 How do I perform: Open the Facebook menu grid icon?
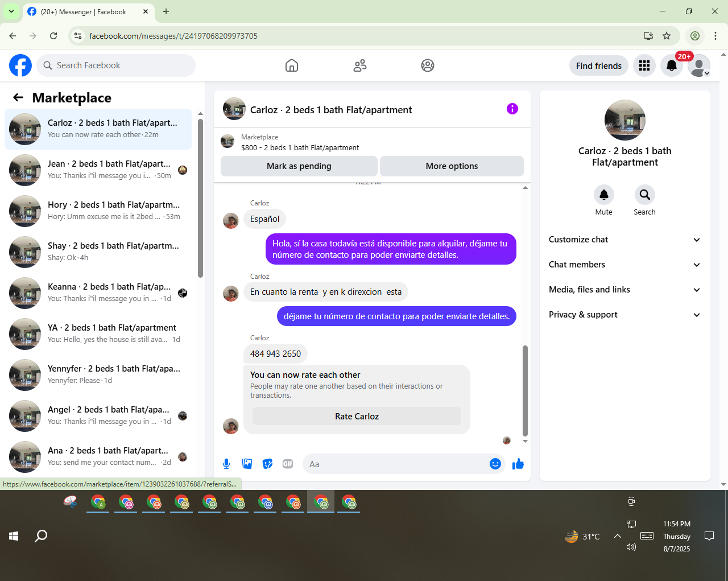pos(644,66)
